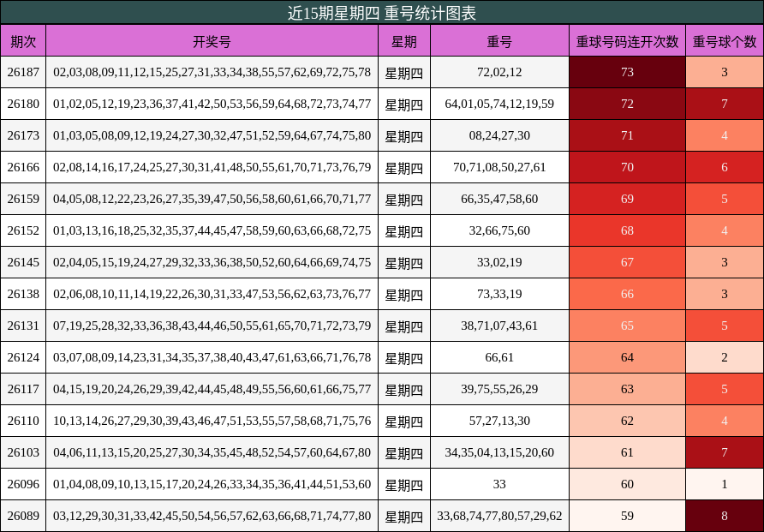This screenshot has width=764, height=532.
Task: Click the single repeat number 33 in row 26096
Action: 499,484
